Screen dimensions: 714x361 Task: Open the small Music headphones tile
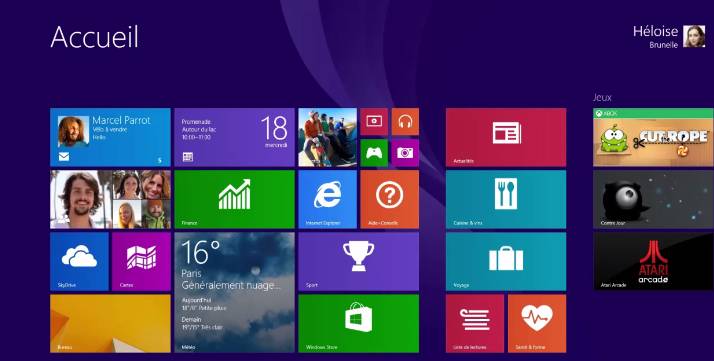[405, 122]
